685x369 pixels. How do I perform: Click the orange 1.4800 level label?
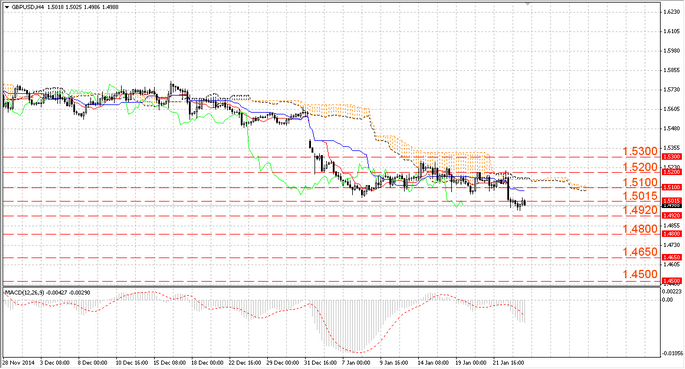[x=640, y=229]
